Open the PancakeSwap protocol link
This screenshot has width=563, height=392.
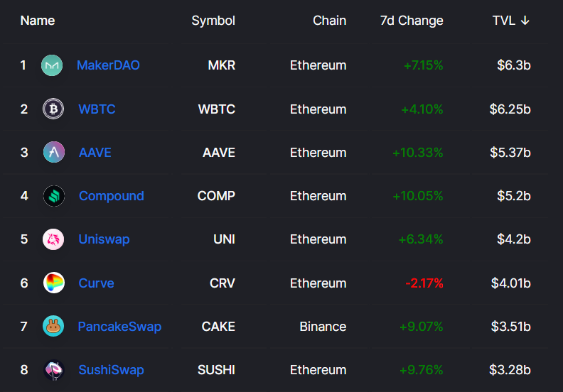[119, 327]
